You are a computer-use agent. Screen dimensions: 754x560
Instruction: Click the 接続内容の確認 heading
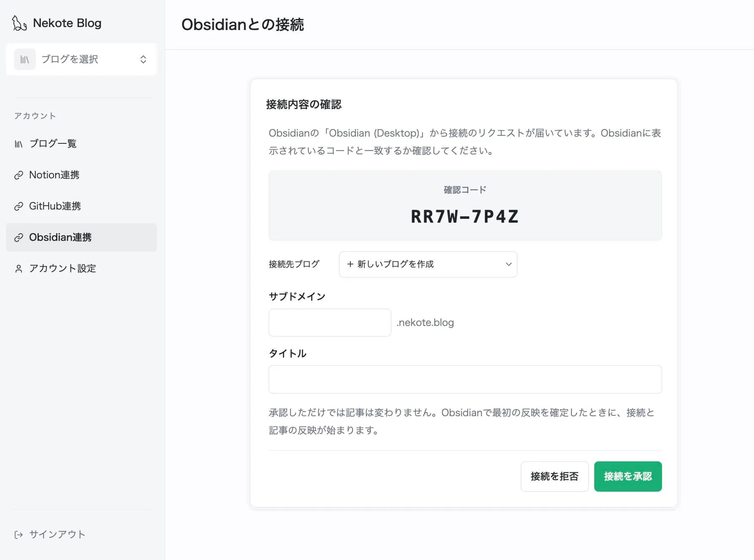point(304,105)
